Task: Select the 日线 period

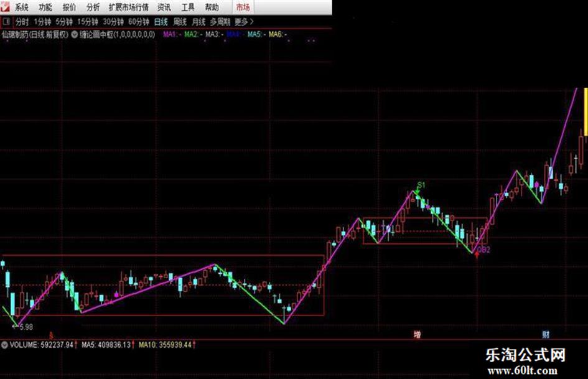Action: coord(161,22)
